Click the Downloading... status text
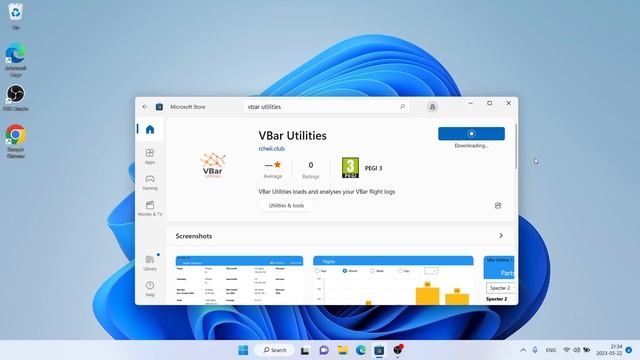The width and height of the screenshot is (640, 360). pos(471,146)
